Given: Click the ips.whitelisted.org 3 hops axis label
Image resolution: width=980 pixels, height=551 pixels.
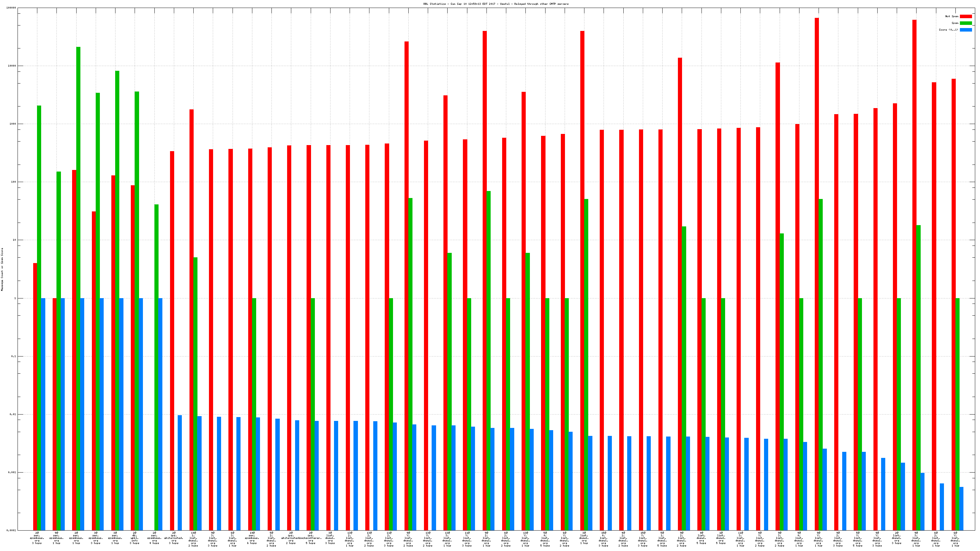Looking at the screenshot, I should coord(174,538).
